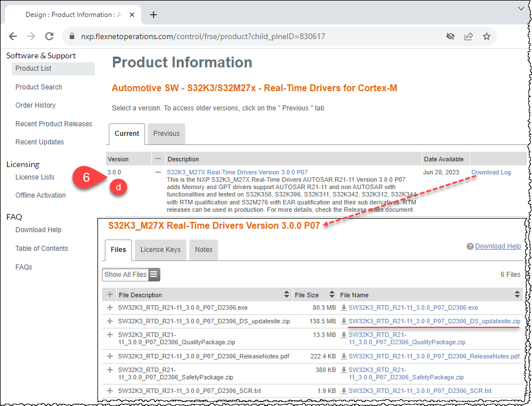Viewport: 532px width, 406px height.
Task: Collapse all using minus in version table header
Action: (158, 159)
